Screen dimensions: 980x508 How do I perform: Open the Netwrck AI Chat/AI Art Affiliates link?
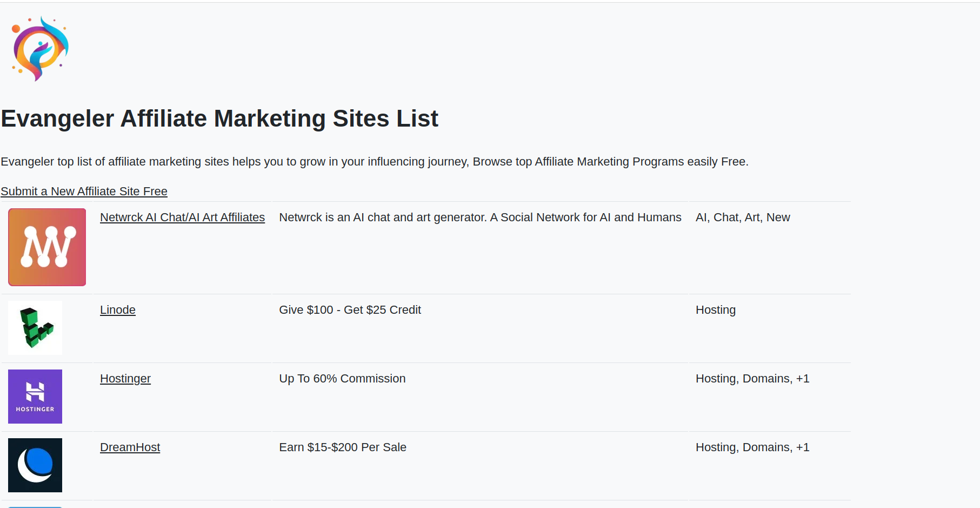182,217
